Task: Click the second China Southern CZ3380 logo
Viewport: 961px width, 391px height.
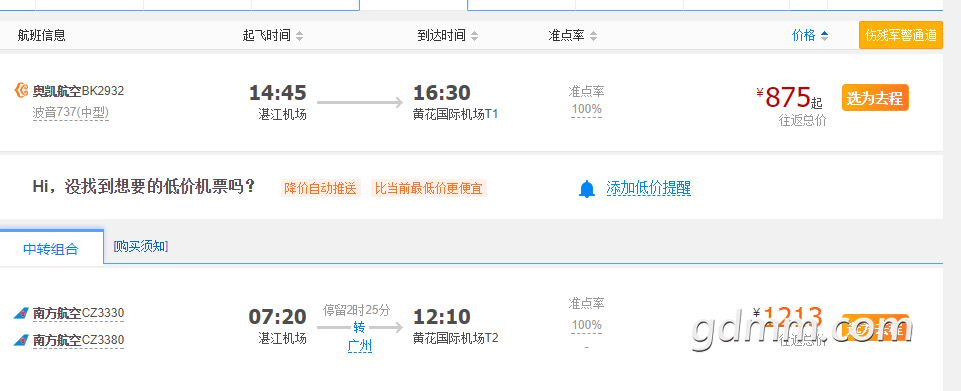Action: [21, 340]
